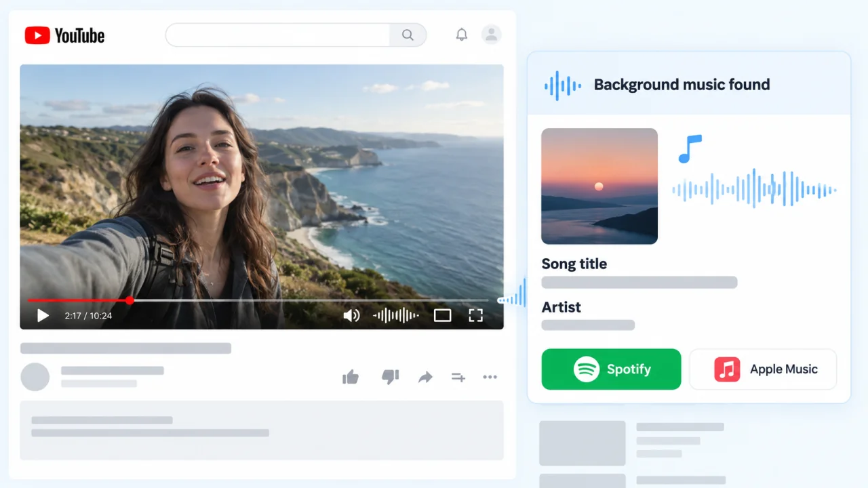Click the waveform icon beside Background music found
The image size is (868, 488).
click(563, 85)
